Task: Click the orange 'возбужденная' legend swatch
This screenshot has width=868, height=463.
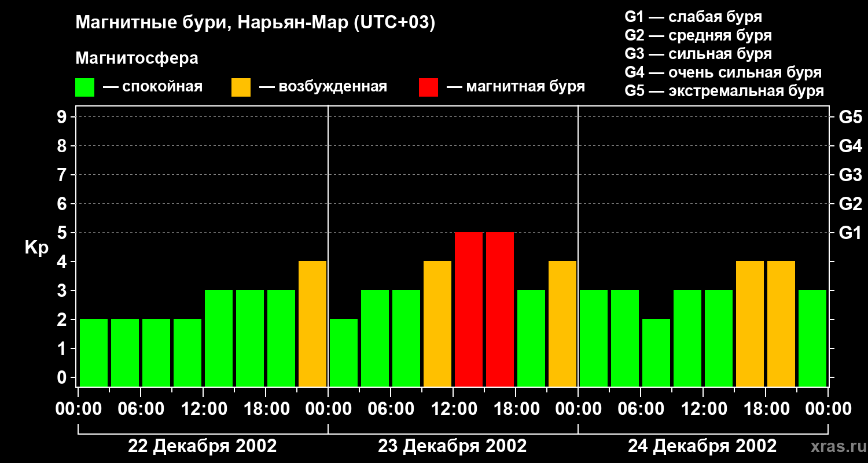Action: pos(241,87)
